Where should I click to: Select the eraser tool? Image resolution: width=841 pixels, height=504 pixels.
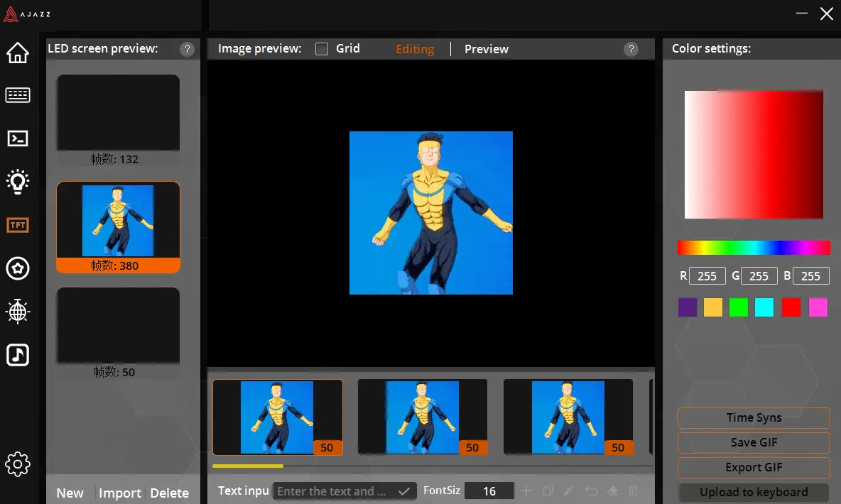pyautogui.click(x=612, y=491)
